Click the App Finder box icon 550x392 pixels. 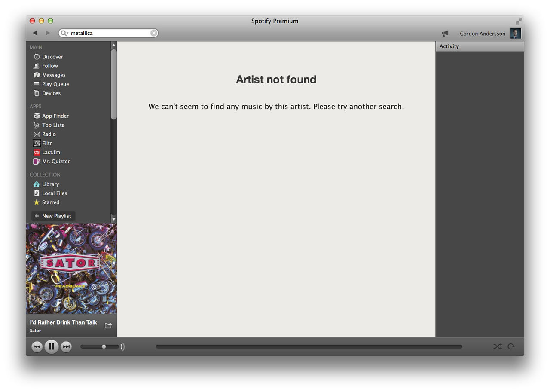pyautogui.click(x=37, y=116)
